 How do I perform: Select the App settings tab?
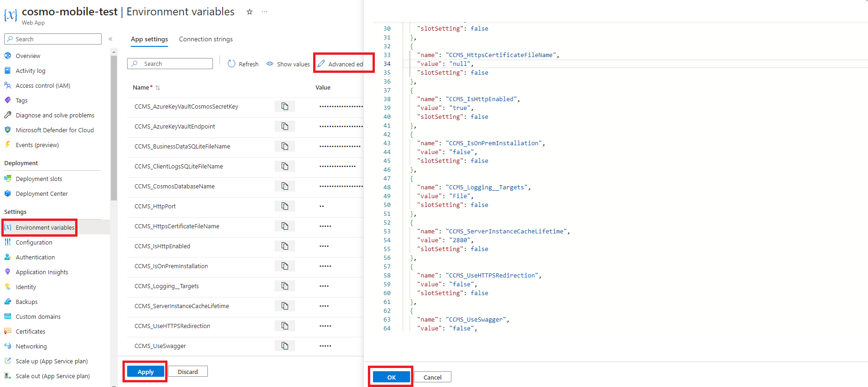tap(149, 39)
